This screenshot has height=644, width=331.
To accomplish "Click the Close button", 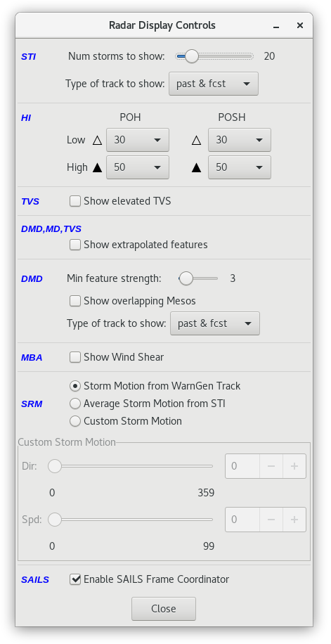I will (164, 609).
